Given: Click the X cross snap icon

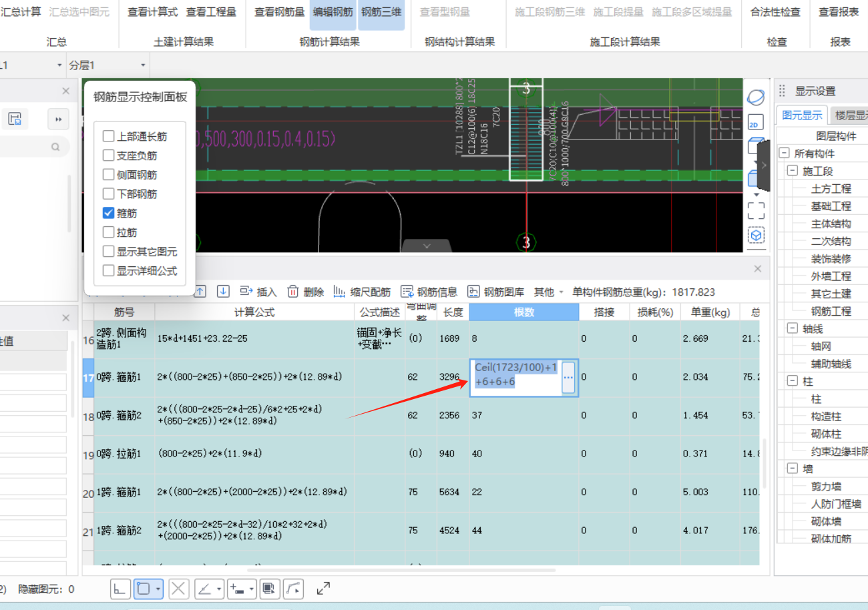Looking at the screenshot, I should point(179,589).
